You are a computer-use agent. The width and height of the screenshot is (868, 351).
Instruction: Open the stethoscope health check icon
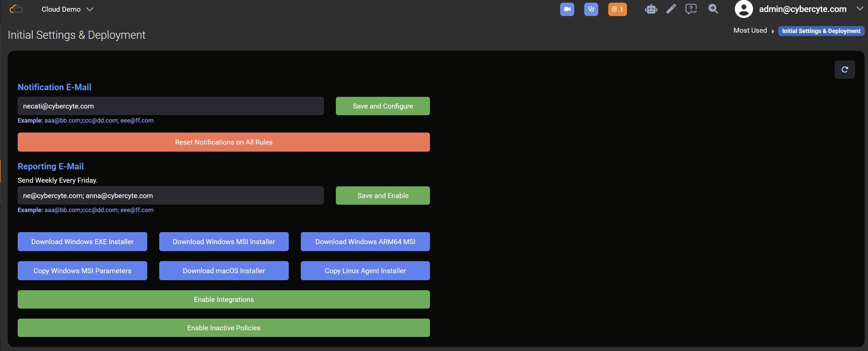click(x=591, y=9)
